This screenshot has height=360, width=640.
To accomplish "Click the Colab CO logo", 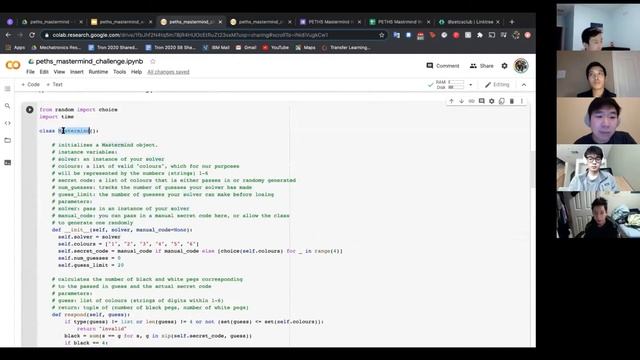I will point(13,65).
